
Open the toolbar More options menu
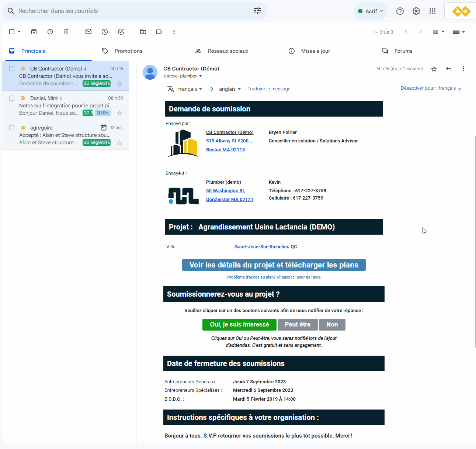pyautogui.click(x=174, y=32)
